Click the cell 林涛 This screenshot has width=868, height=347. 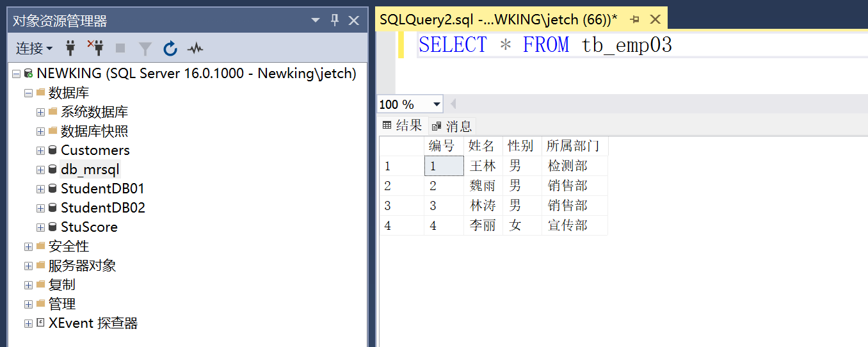[x=483, y=206]
